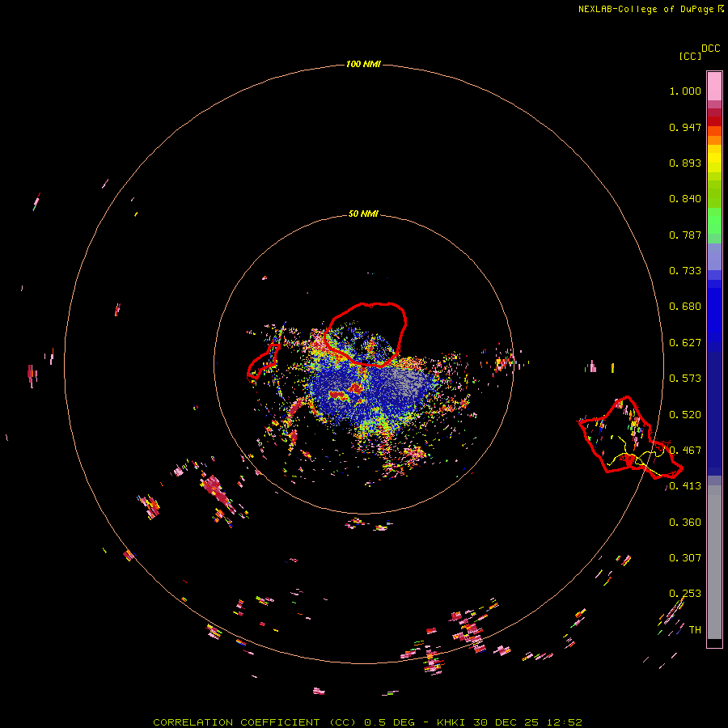Screen dimensions: 728x728
Task: Click the 0.413 scale label
Action: tap(685, 486)
